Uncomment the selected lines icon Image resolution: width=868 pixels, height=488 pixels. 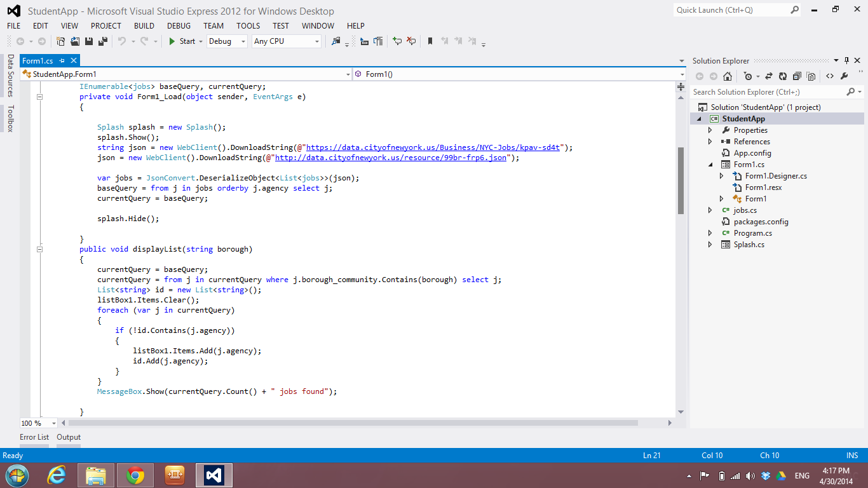click(x=411, y=41)
